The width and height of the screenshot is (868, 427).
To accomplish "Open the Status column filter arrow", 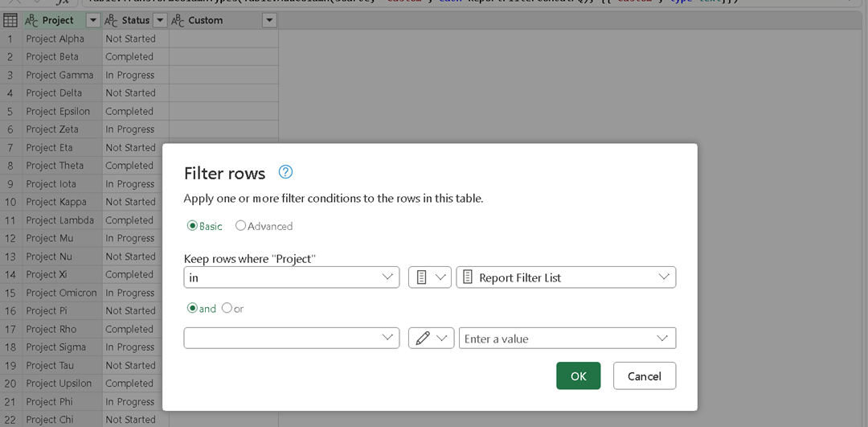I will tap(160, 20).
